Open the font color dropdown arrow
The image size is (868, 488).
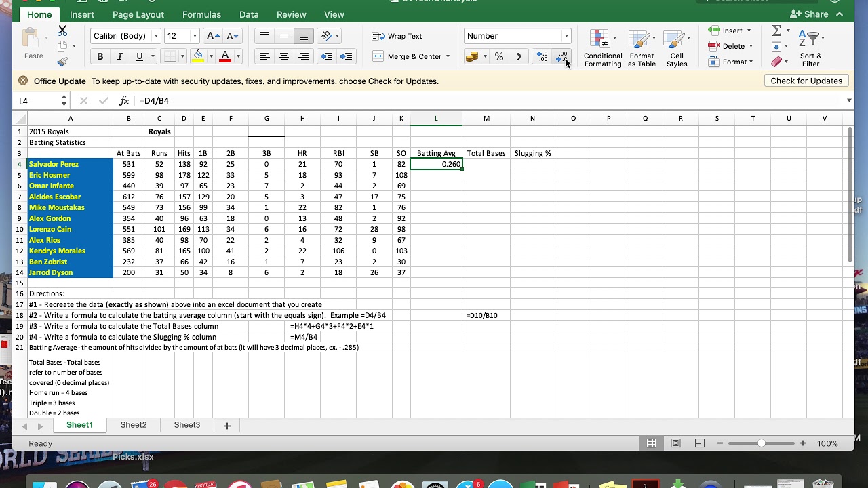pos(238,56)
